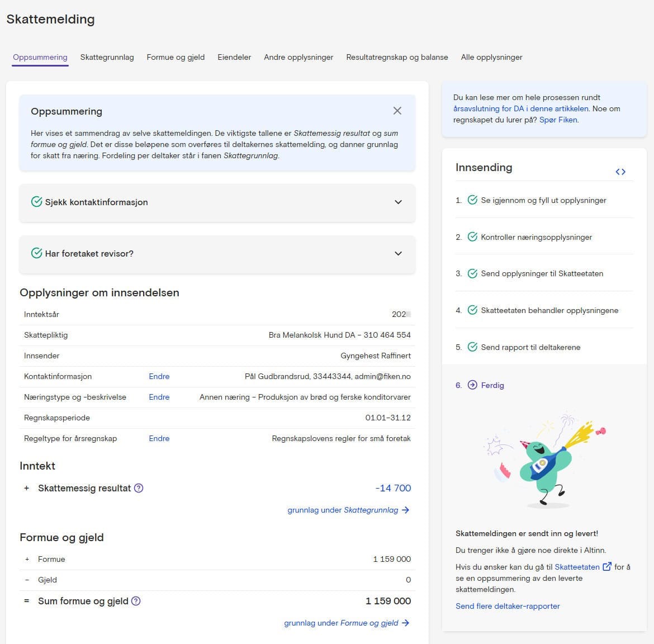Image resolution: width=654 pixels, height=644 pixels.
Task: Click the external link icon after Skatteetaten
Action: tap(607, 567)
